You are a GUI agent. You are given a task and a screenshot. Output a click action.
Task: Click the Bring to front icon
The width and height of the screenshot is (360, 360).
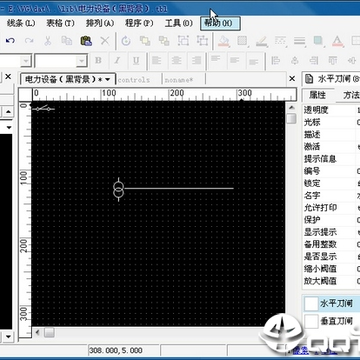tap(145, 41)
